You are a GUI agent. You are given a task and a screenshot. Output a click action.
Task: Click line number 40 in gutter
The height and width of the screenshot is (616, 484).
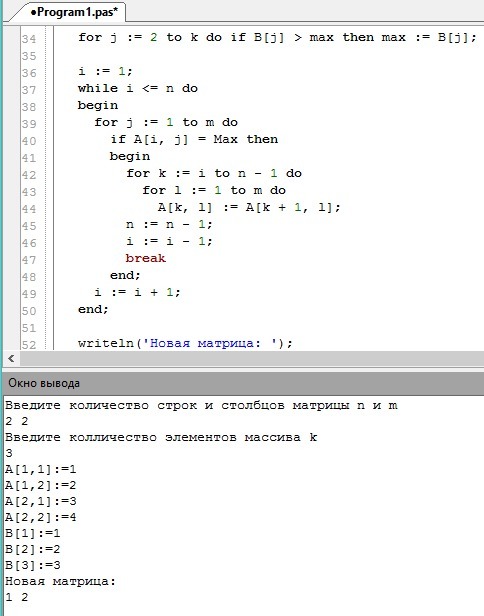point(29,141)
